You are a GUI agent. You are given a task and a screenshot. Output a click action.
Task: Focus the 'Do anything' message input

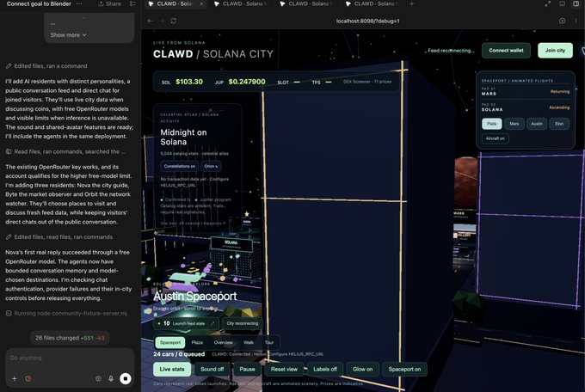pos(70,358)
